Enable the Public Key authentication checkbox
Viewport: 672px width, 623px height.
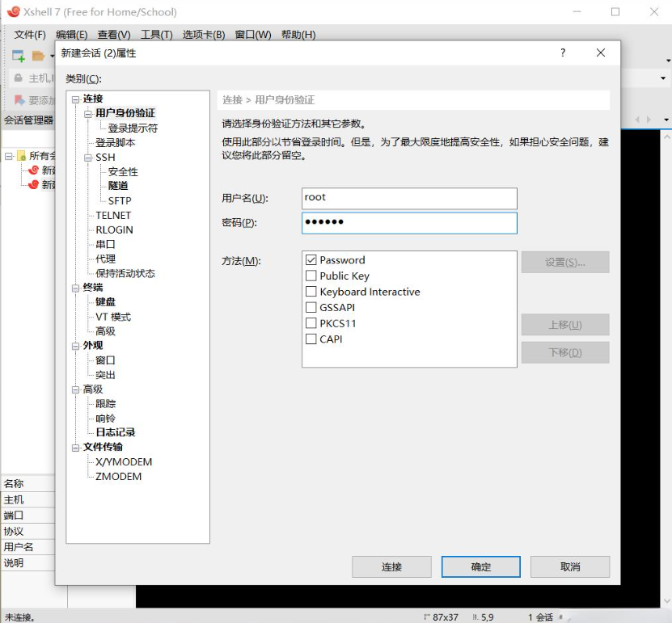point(311,275)
